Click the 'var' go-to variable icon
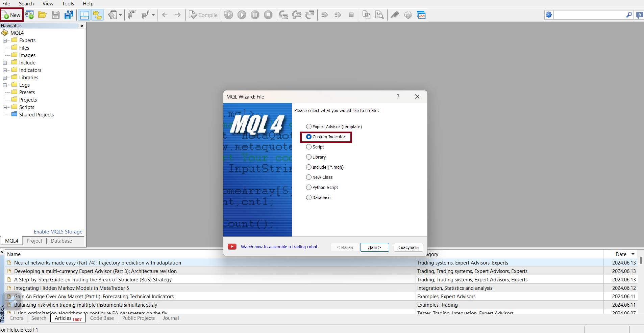Screen dimensions: 644x333 point(132,15)
